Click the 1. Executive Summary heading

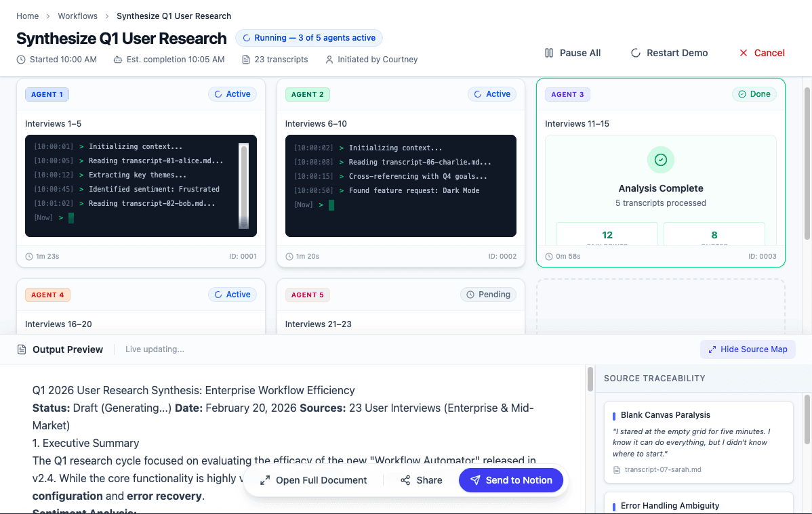click(x=85, y=443)
